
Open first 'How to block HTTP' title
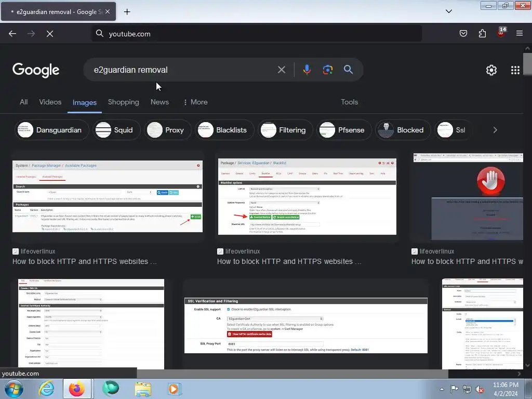tap(85, 262)
